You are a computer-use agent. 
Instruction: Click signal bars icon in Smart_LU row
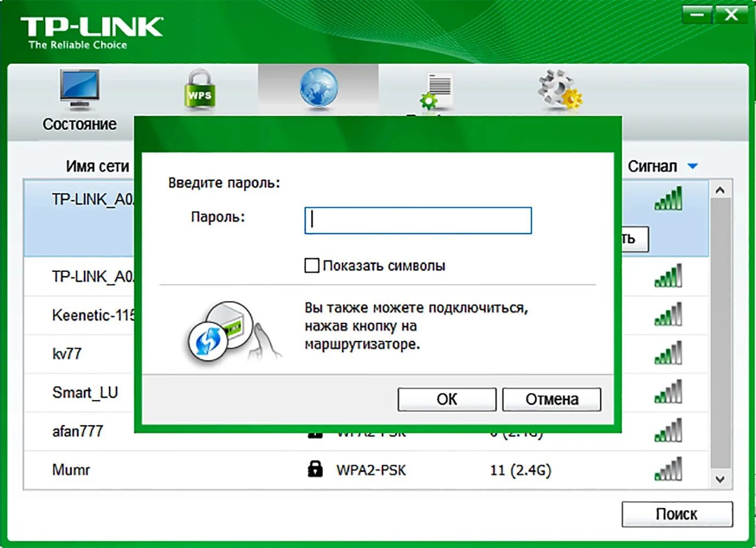pyautogui.click(x=668, y=392)
